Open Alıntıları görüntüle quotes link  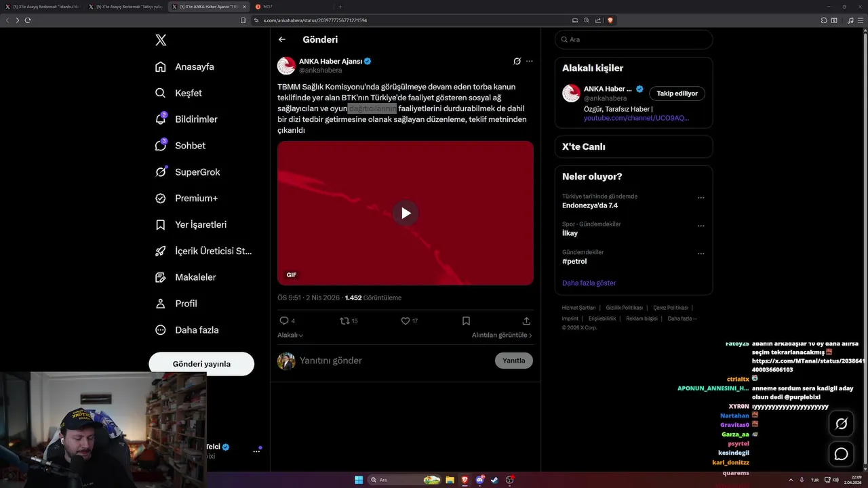[502, 335]
